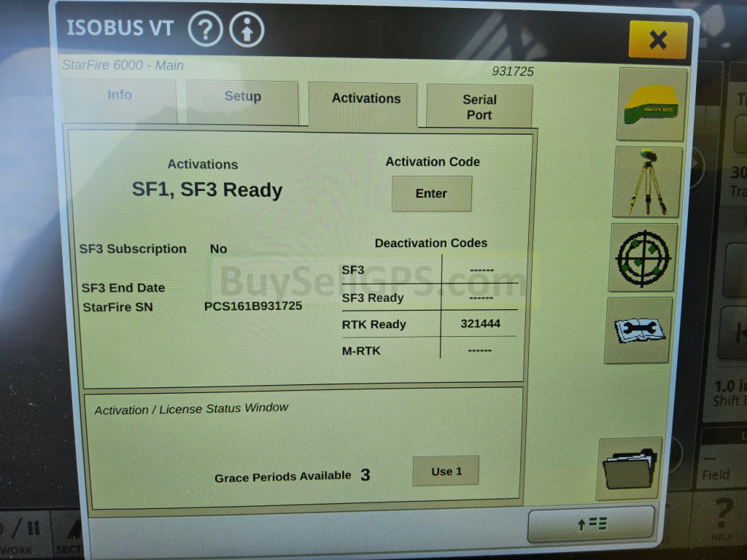Viewport: 747px width, 560px height.
Task: Select the StarFire SN value PCS161B931725
Action: click(x=253, y=306)
